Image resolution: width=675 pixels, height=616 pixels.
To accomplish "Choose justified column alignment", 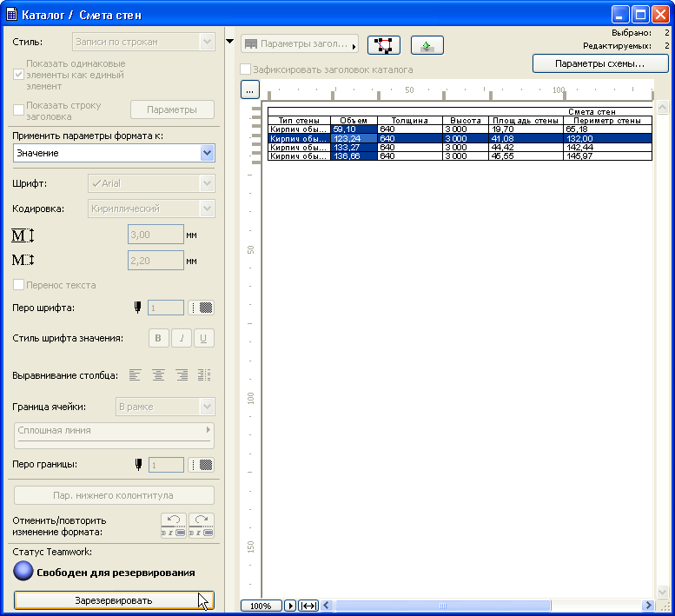I will [x=204, y=375].
